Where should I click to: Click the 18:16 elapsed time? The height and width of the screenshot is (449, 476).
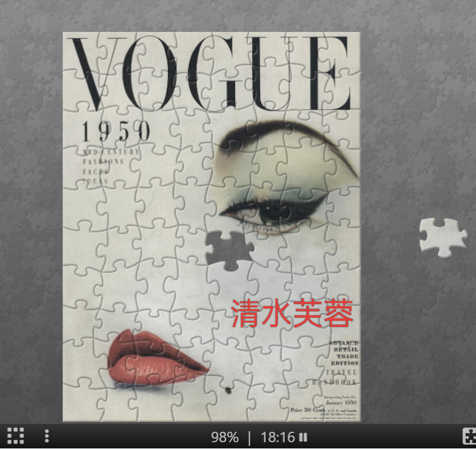(278, 437)
